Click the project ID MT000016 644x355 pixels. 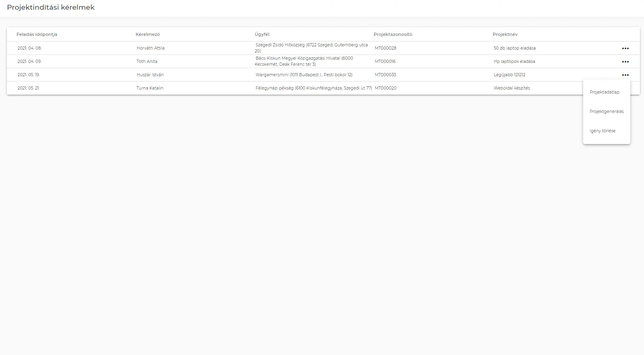click(x=385, y=62)
